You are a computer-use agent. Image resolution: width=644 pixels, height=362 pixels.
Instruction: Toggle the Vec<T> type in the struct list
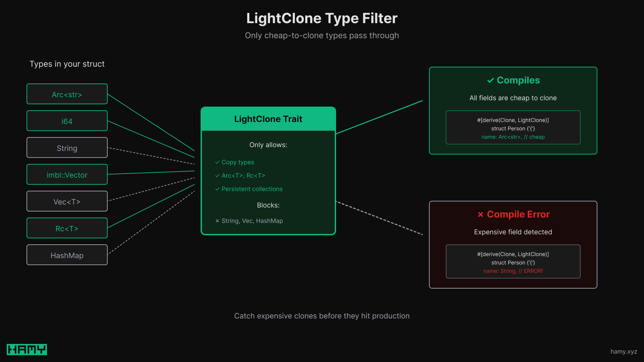[x=67, y=201]
